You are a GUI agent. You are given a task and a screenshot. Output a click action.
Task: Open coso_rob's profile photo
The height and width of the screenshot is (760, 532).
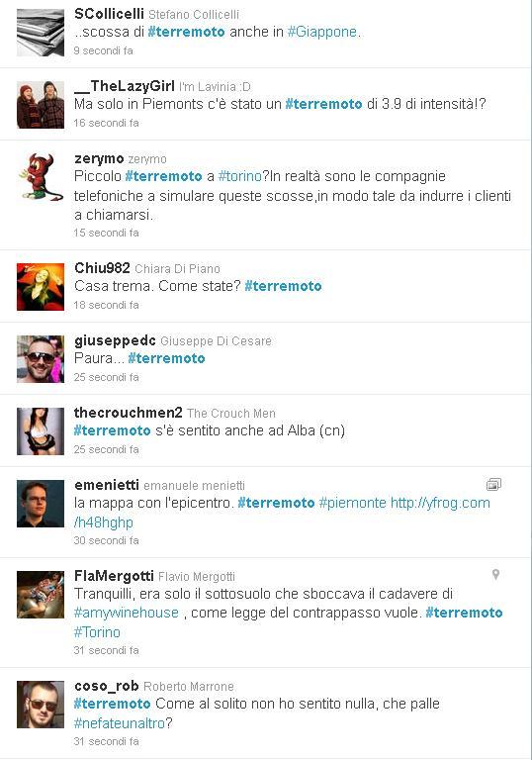tap(41, 705)
